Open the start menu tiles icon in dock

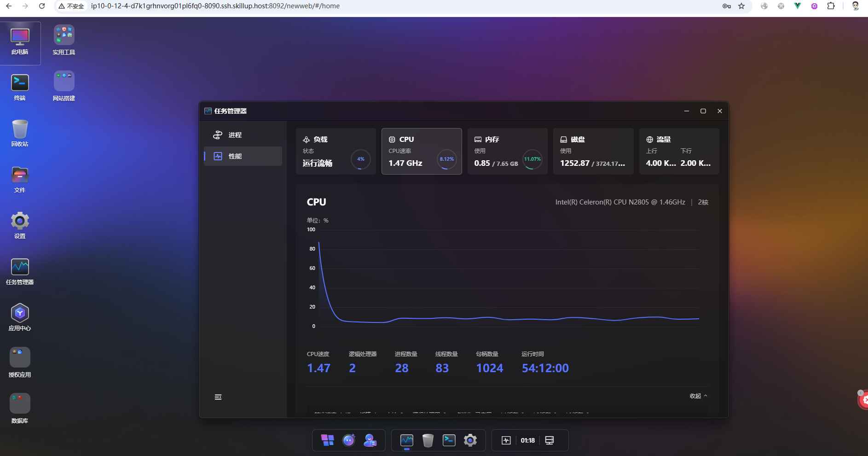pyautogui.click(x=327, y=440)
